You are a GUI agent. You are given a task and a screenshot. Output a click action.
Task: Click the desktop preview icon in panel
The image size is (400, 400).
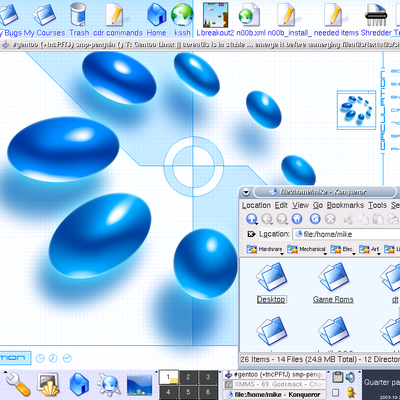140,384
